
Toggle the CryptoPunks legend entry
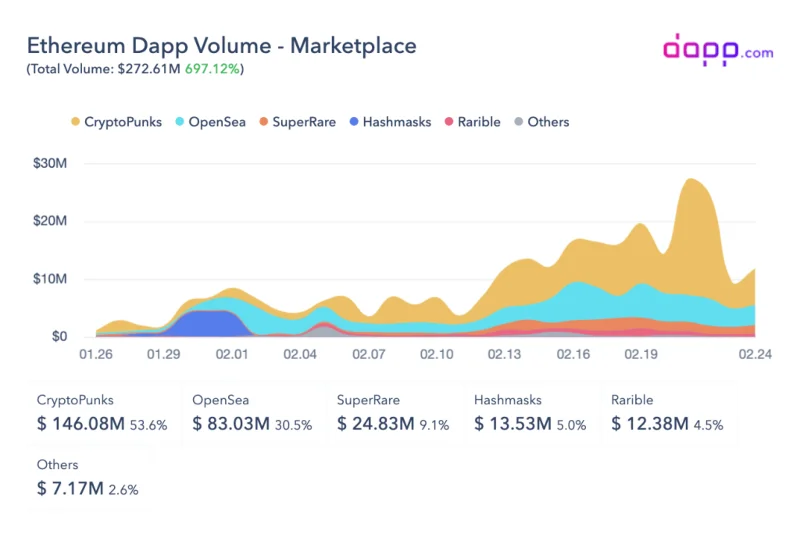point(116,122)
